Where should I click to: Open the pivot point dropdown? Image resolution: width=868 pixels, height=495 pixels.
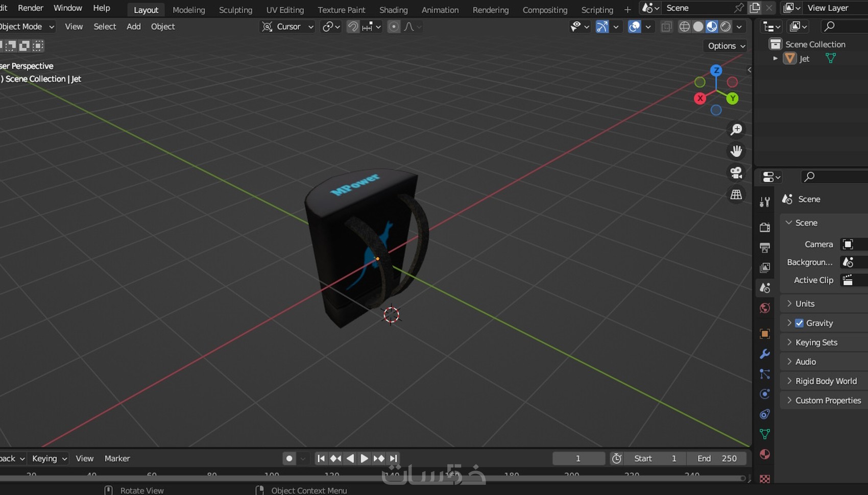[x=331, y=27]
